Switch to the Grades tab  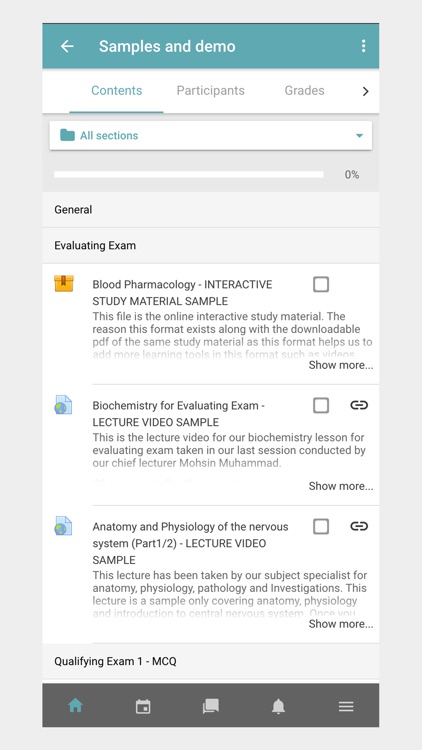[x=304, y=90]
